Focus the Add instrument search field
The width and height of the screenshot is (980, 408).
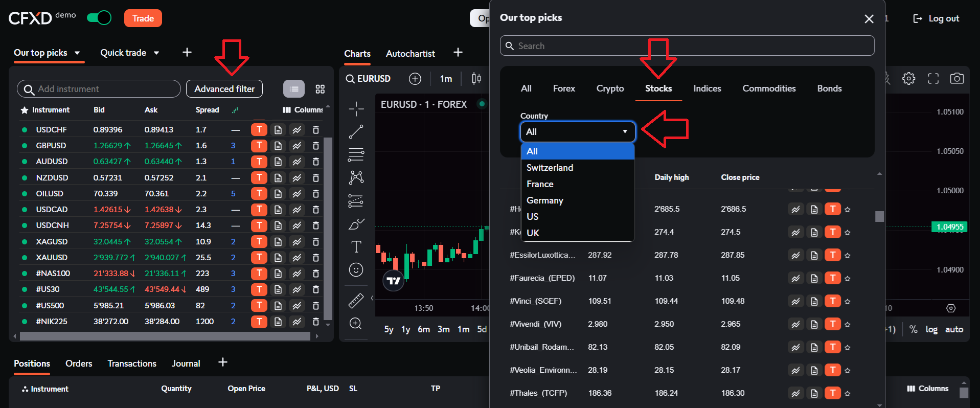99,89
